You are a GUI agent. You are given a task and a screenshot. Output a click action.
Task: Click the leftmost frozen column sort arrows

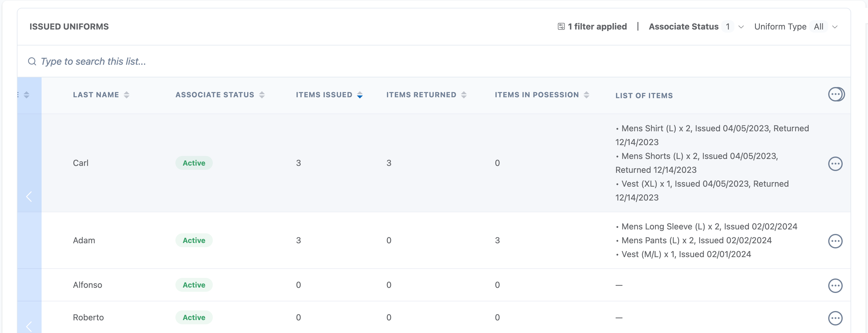point(26,95)
